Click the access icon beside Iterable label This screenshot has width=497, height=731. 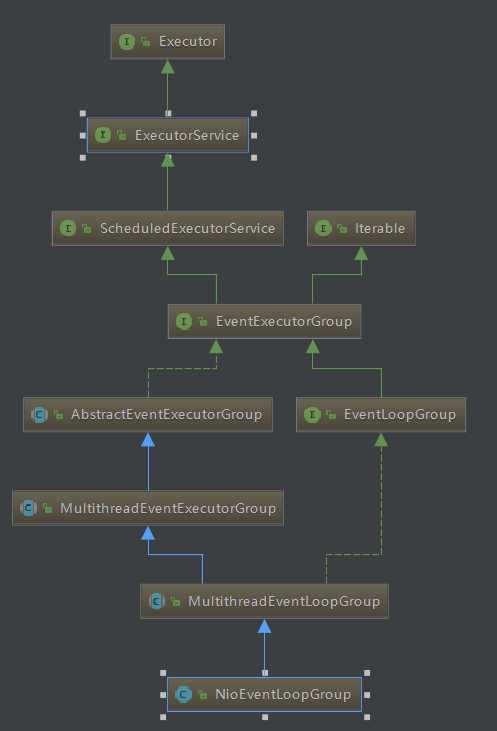[342, 228]
